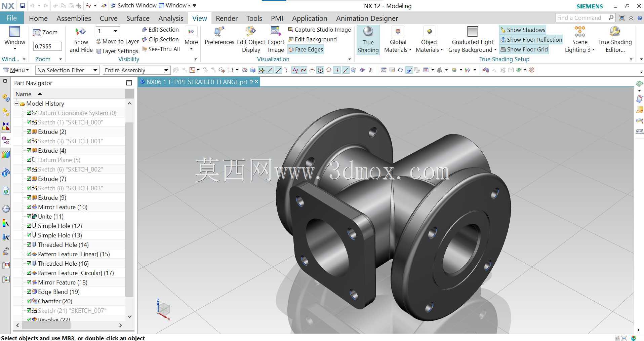Click the True Shading button
This screenshot has height=341, width=644.
pyautogui.click(x=368, y=40)
